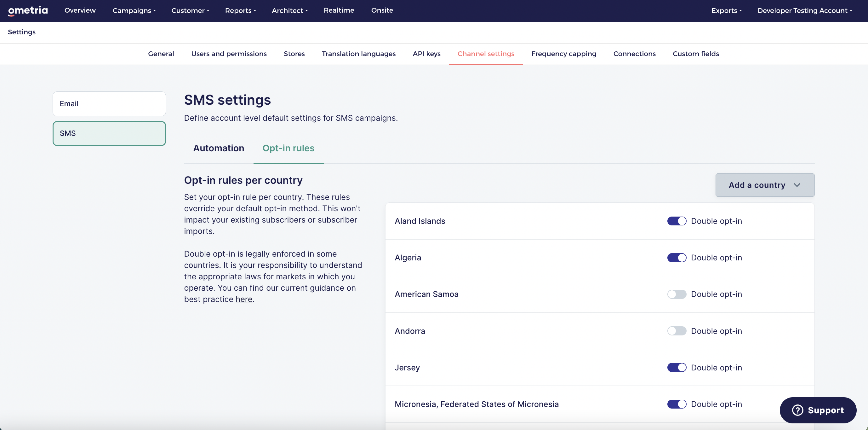Go to Overview page

[x=80, y=10]
